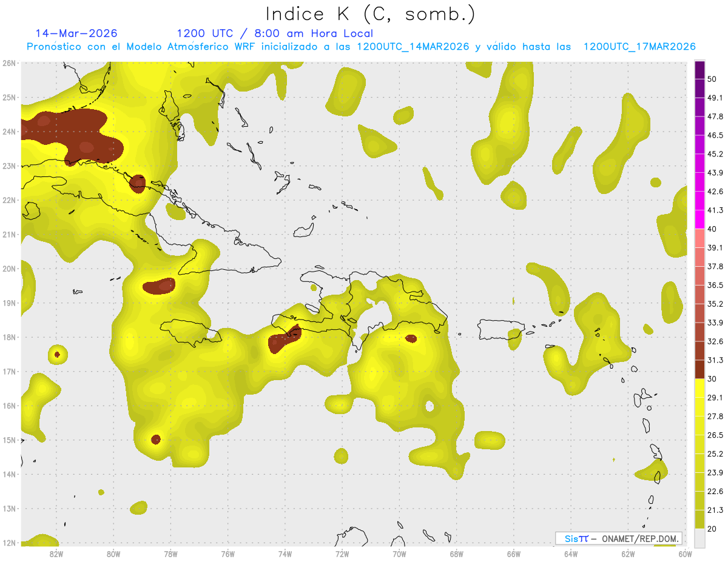Click the colorbar value '45.2'

click(715, 154)
